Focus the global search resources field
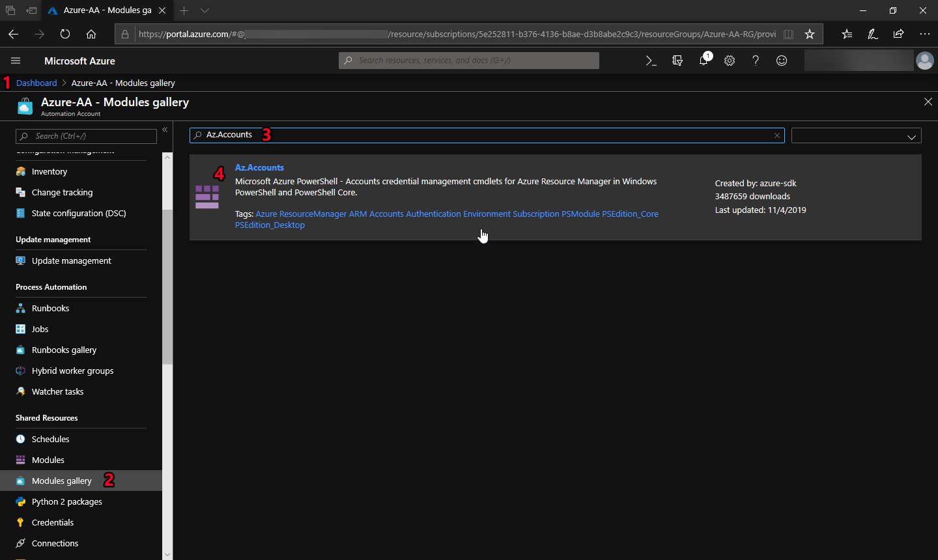This screenshot has width=938, height=560. click(469, 61)
